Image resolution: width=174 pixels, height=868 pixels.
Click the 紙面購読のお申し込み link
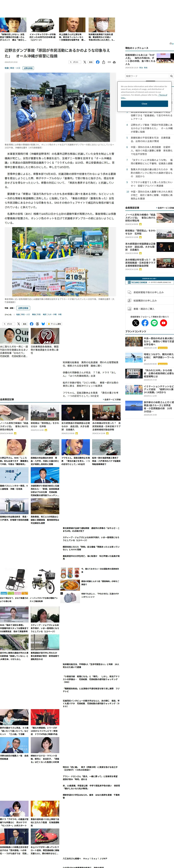click(150, 301)
